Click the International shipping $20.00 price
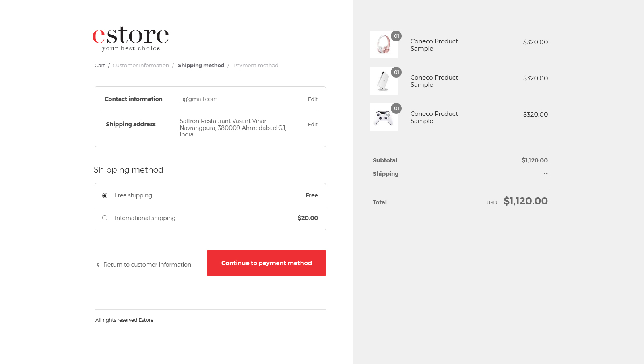Viewport: 644px width, 364px height. (x=308, y=218)
